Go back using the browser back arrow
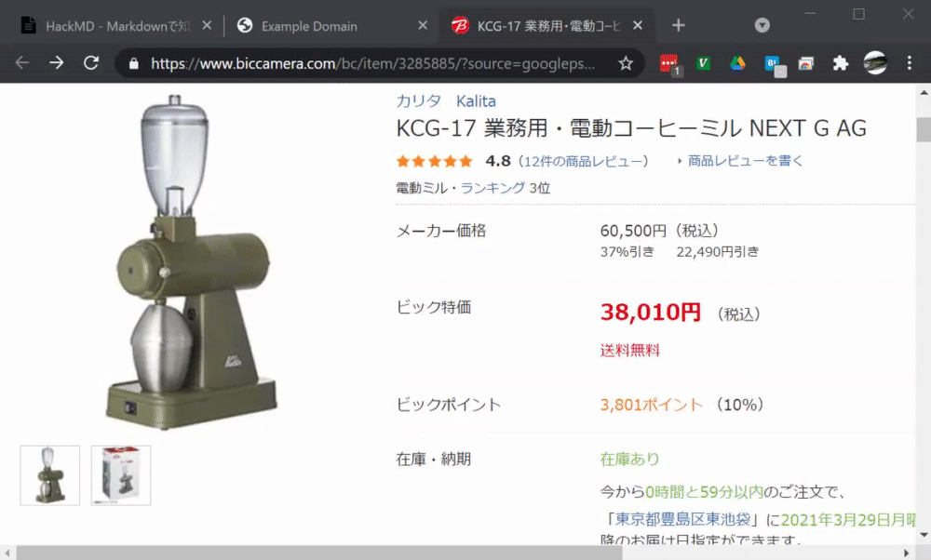The height and width of the screenshot is (560, 931). click(x=22, y=63)
